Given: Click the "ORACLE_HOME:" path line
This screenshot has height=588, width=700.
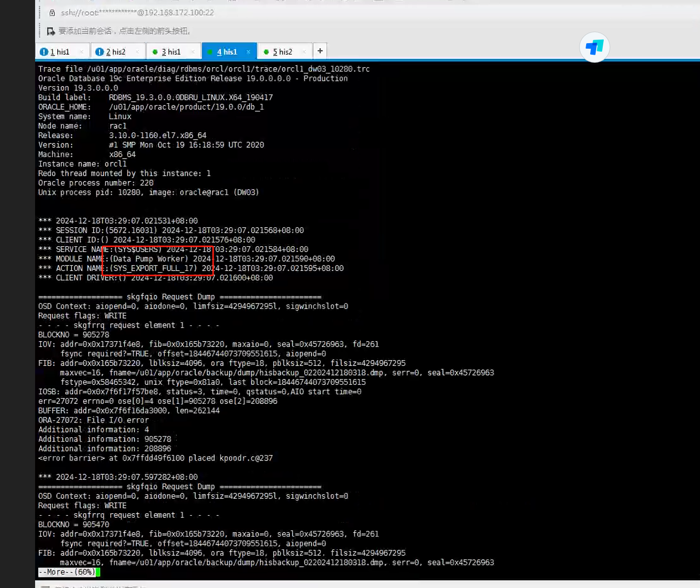Looking at the screenshot, I should [151, 107].
